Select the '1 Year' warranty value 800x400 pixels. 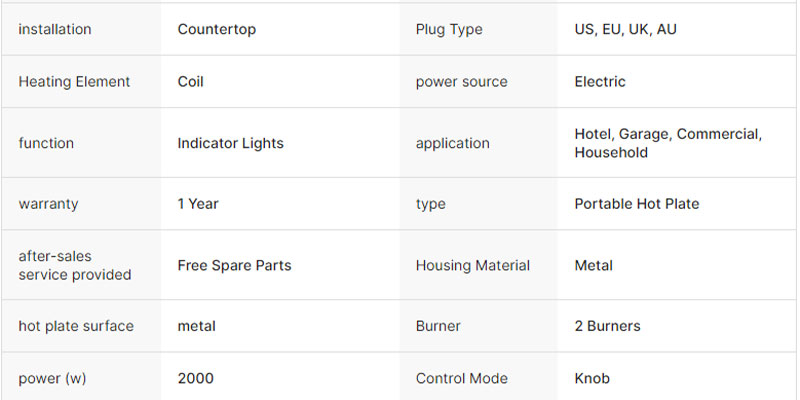pyautogui.click(x=198, y=204)
